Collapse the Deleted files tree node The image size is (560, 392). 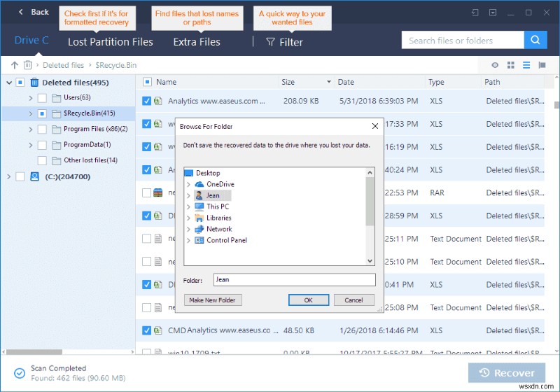click(x=9, y=83)
